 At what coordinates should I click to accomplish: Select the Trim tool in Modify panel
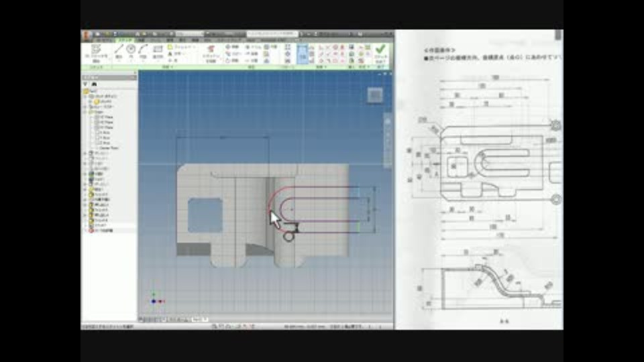pos(254,47)
